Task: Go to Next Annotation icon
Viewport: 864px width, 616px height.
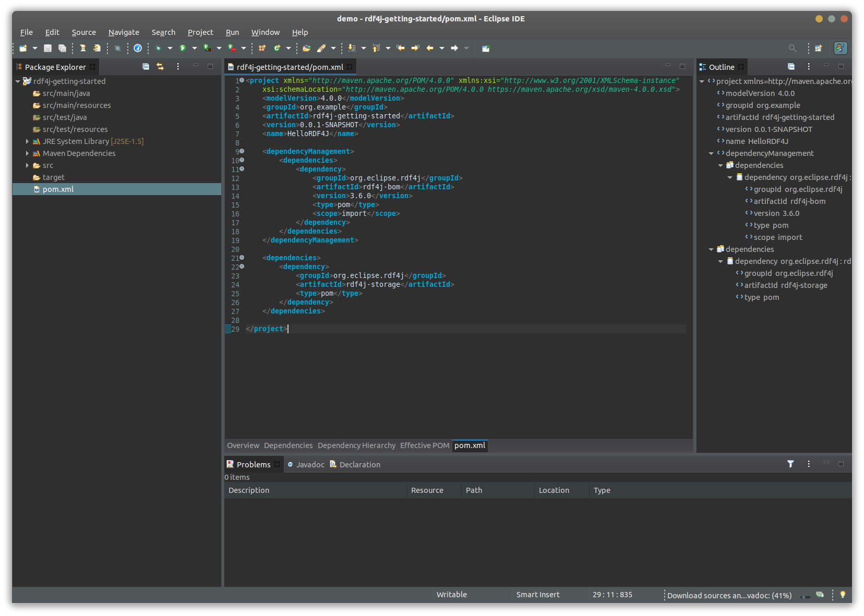Action: [352, 48]
